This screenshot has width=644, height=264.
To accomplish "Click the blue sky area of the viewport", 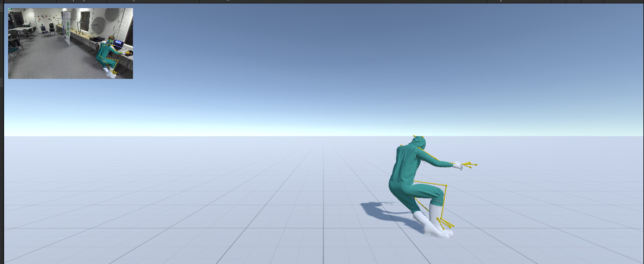I will pyautogui.click(x=321, y=62).
